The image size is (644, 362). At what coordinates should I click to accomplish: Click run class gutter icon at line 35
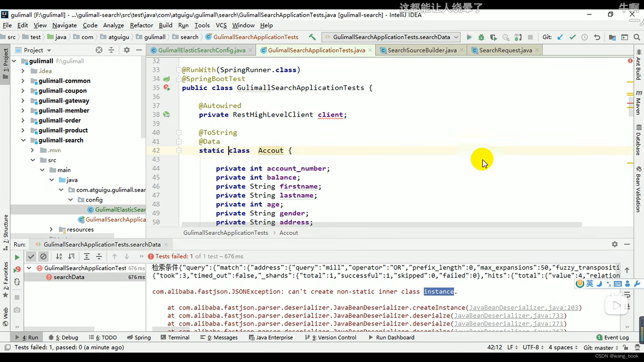(167, 88)
